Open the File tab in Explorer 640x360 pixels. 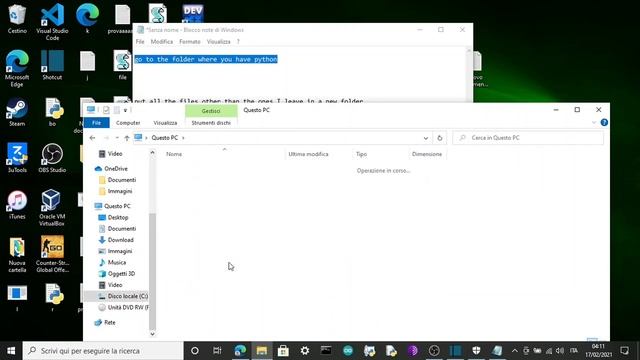tap(96, 122)
